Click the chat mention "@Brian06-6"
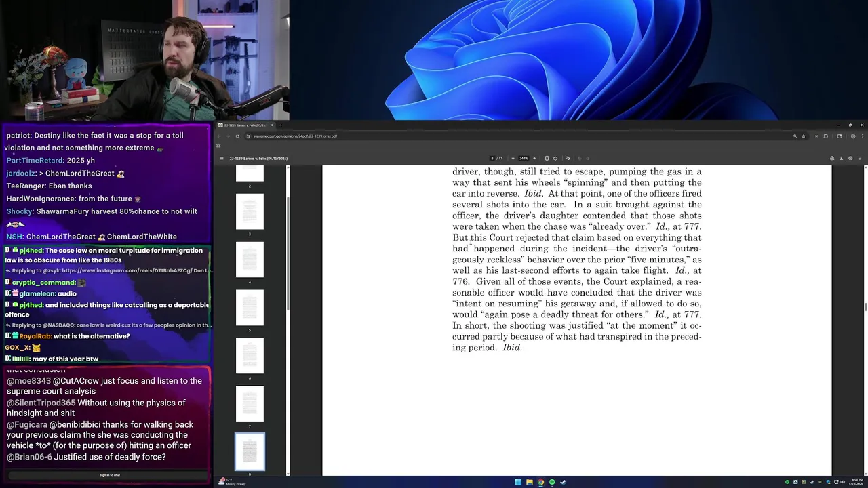This screenshot has height=488, width=868. tap(29, 457)
